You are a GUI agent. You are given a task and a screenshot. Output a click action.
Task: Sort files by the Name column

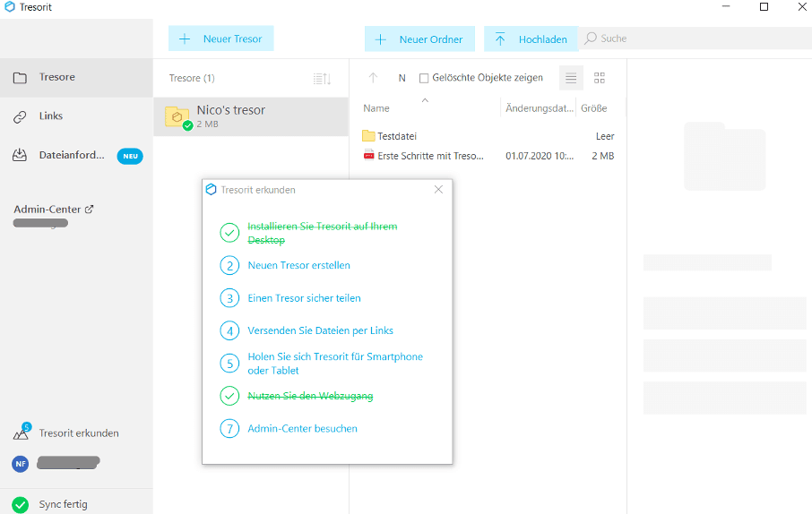[x=376, y=108]
